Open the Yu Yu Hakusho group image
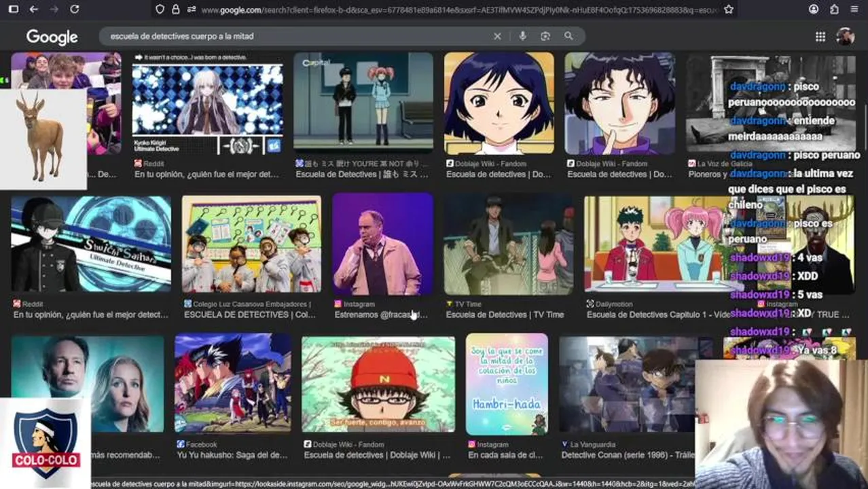The image size is (868, 489). [x=233, y=384]
